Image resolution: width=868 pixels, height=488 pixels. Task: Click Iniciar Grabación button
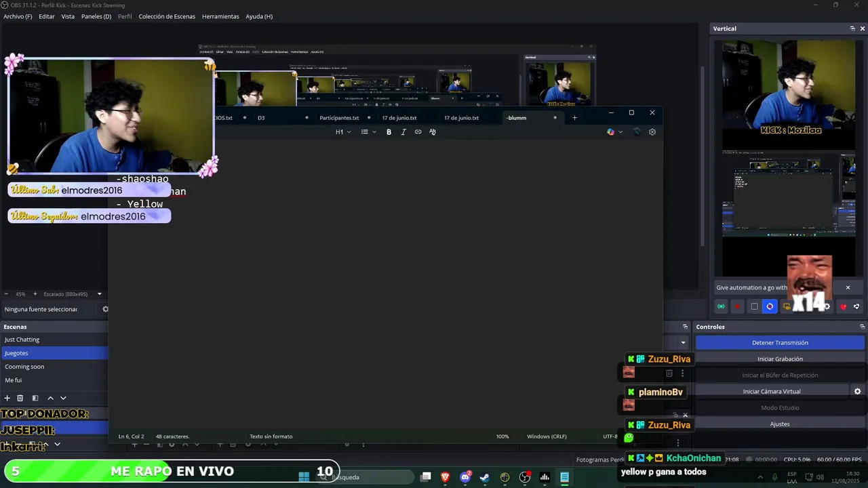click(x=780, y=359)
